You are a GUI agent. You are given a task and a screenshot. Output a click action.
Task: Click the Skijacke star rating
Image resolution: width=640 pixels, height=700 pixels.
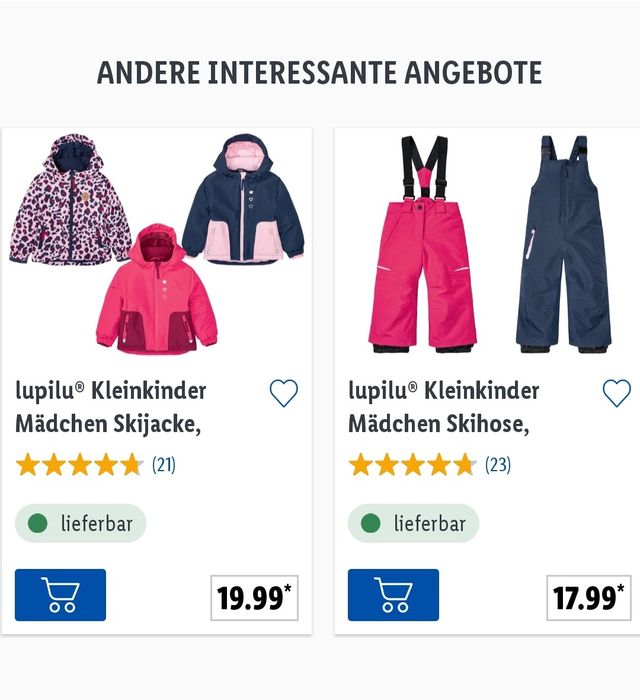[x=79, y=465]
